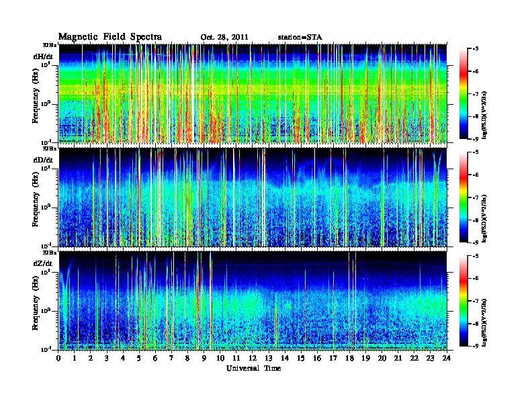This screenshot has height=411, width=532.
Task: Click hour 10 on the Universal Time axis
Action: click(x=220, y=358)
